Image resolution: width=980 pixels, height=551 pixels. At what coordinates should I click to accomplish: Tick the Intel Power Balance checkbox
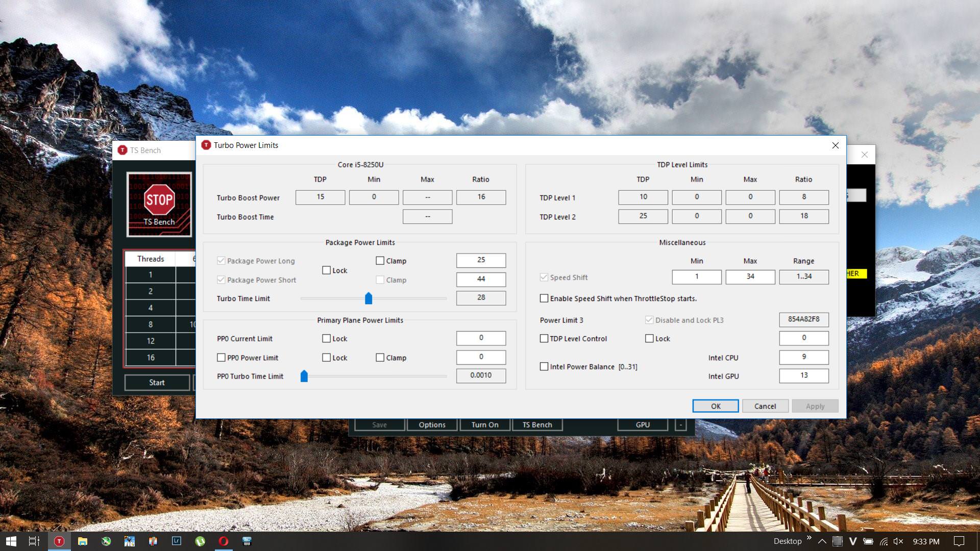pos(544,367)
